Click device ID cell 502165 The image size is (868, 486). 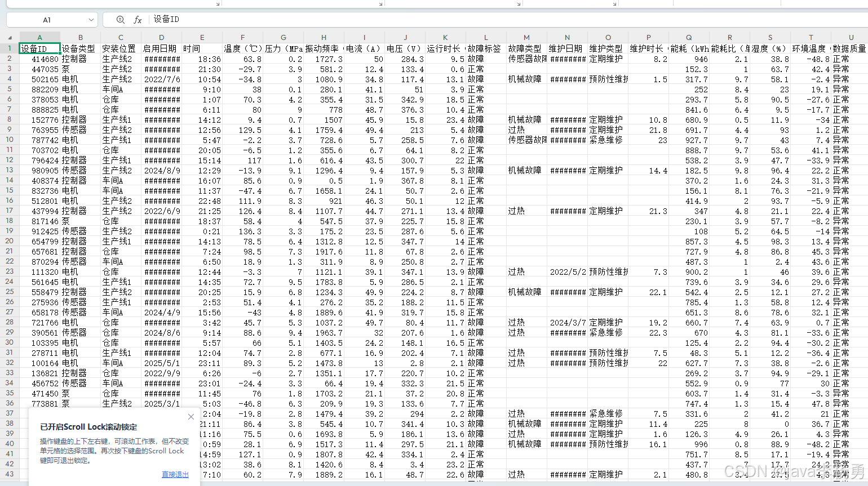click(39, 79)
